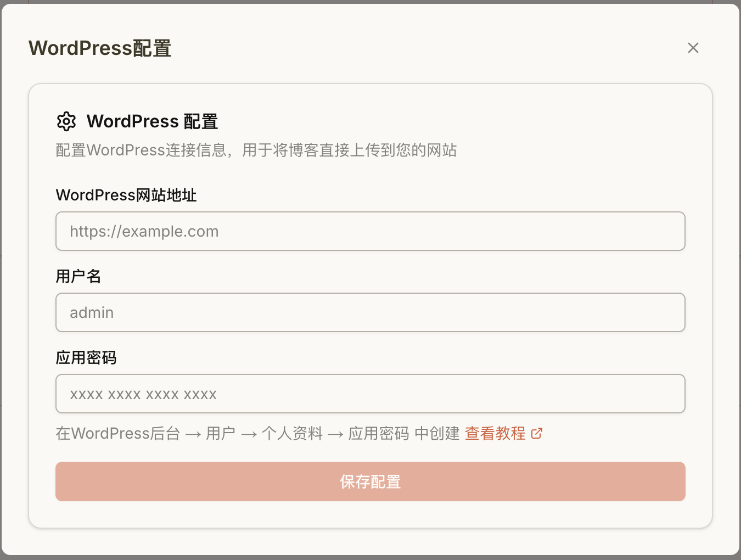
Task: Click 在WordPress后台 in the hint text
Action: [118, 434]
